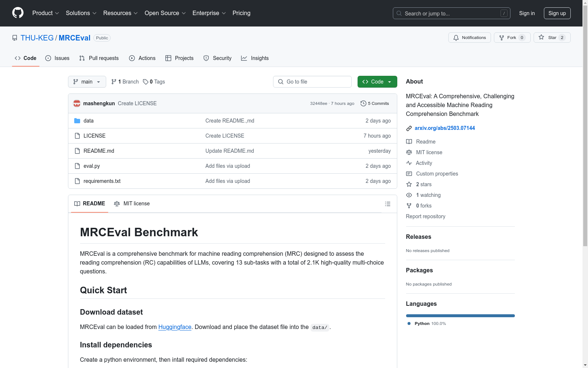Click the LICENSE file icon
Image resolution: width=588 pixels, height=368 pixels.
(77, 136)
